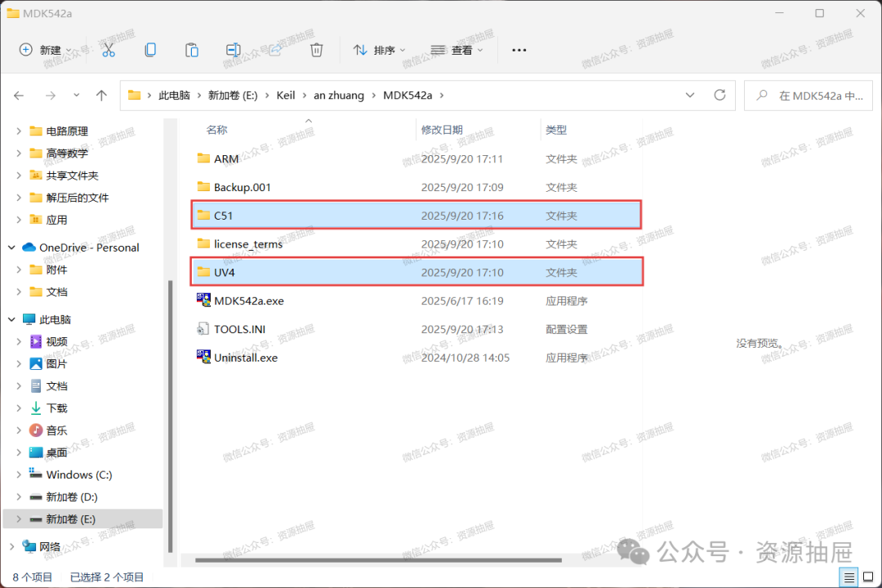Click the search box 在 MDK542a 中
This screenshot has height=588, width=882.
808,96
